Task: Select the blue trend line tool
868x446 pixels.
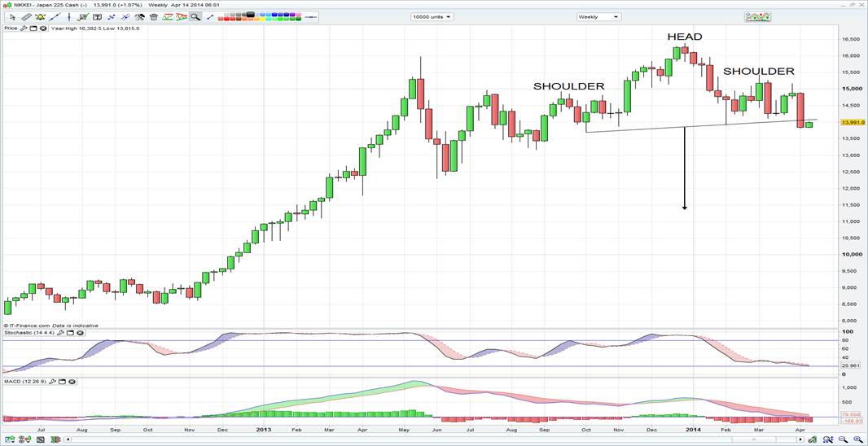Action: (x=55, y=17)
